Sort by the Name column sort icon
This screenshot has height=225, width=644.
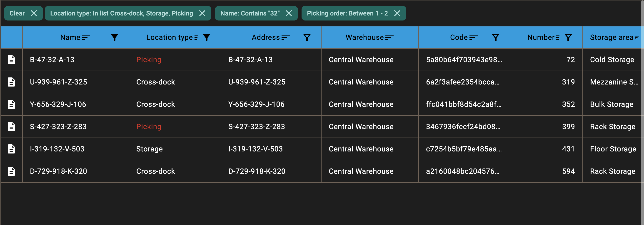point(86,37)
